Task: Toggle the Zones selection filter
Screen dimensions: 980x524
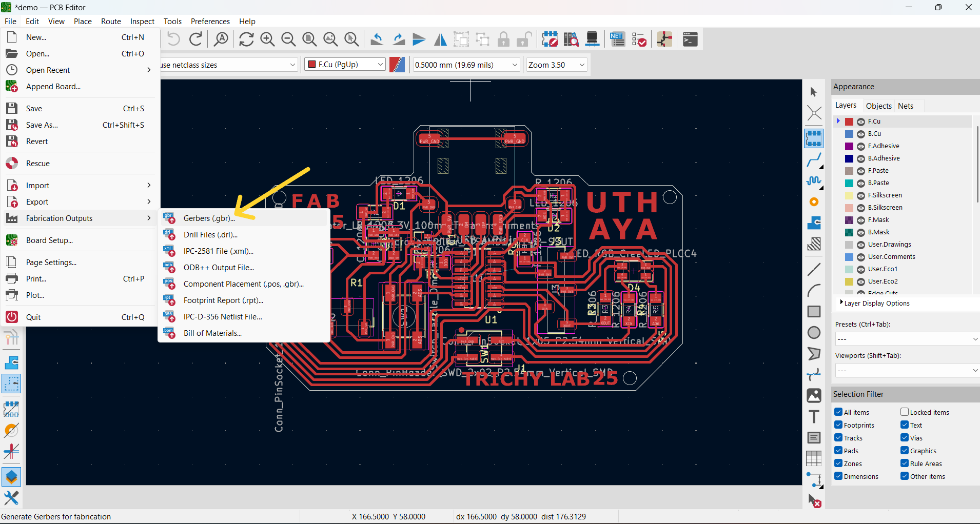Action: pos(838,463)
